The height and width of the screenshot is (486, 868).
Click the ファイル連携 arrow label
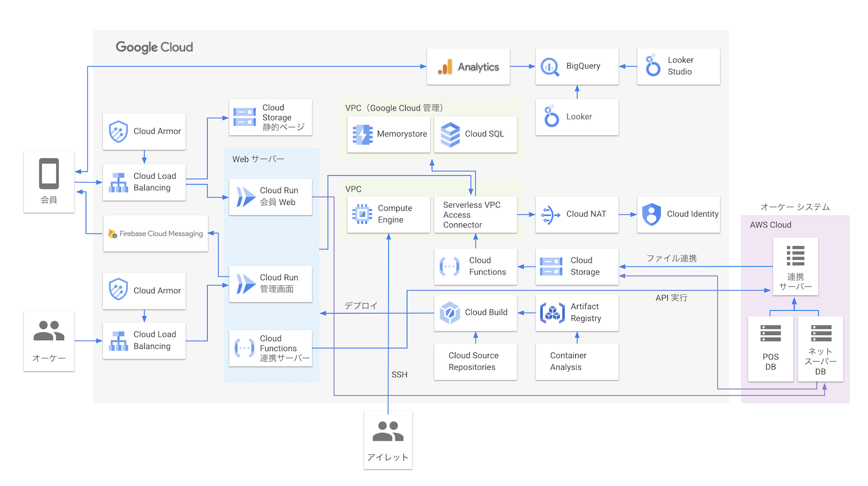[x=671, y=259]
